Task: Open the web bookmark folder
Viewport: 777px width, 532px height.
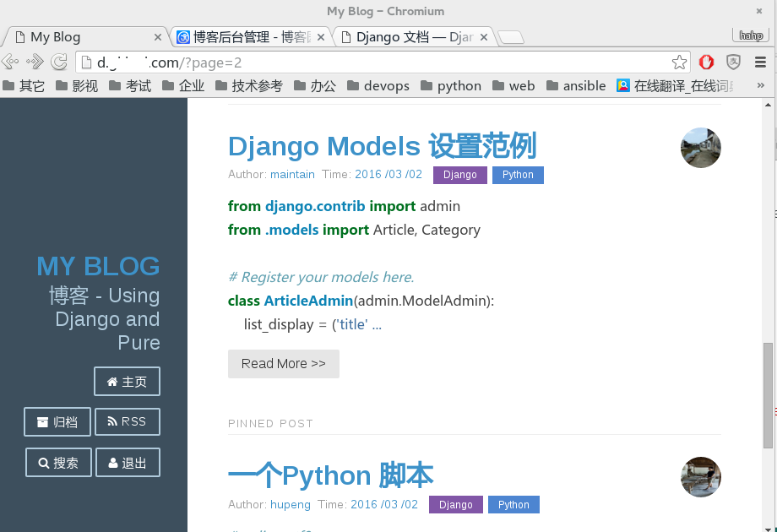Action: coord(513,85)
